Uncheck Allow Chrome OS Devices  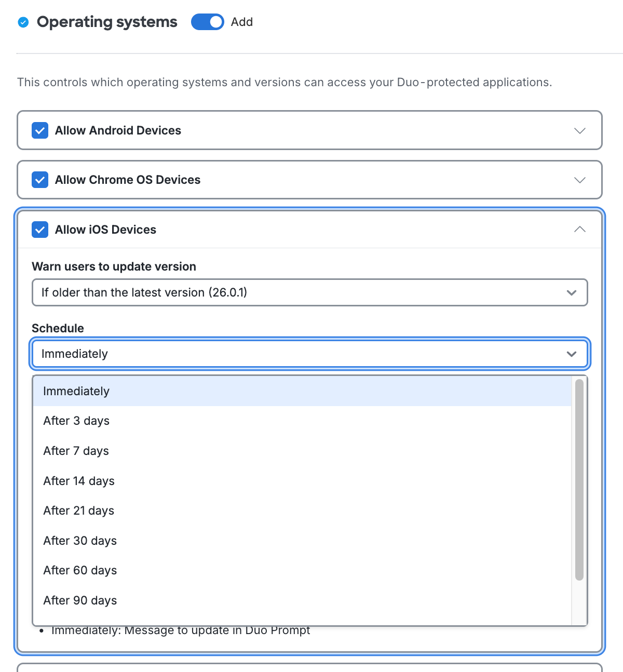tap(40, 180)
